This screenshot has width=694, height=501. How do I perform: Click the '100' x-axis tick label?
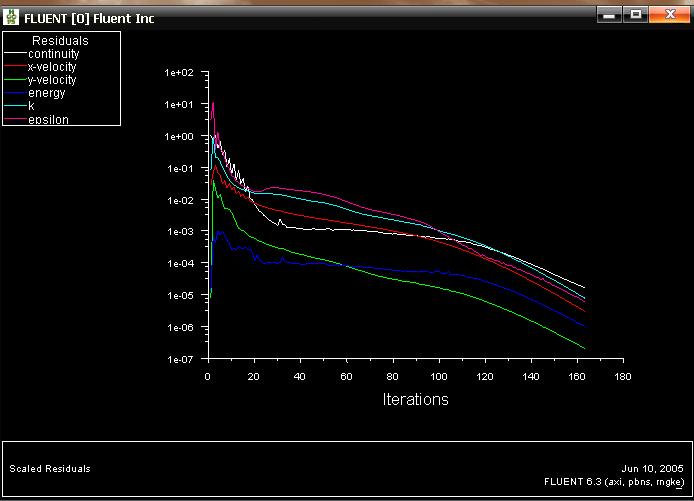click(439, 377)
